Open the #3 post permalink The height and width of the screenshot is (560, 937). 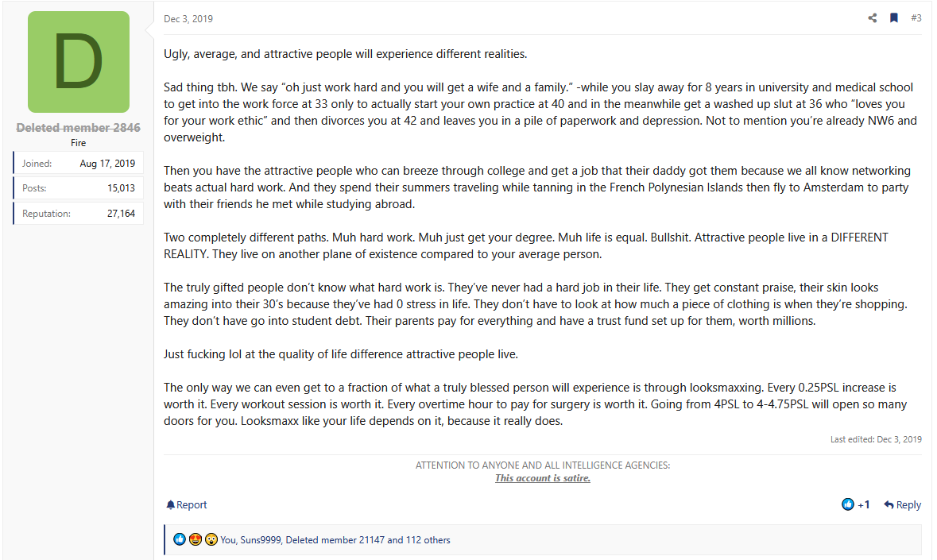(x=916, y=18)
